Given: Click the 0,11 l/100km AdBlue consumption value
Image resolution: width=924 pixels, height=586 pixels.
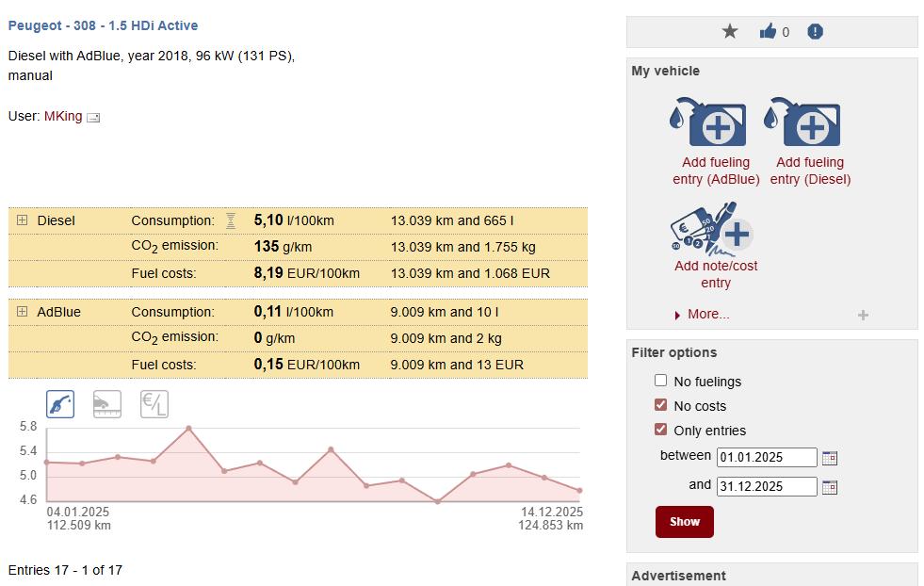Looking at the screenshot, I should click(x=294, y=311).
